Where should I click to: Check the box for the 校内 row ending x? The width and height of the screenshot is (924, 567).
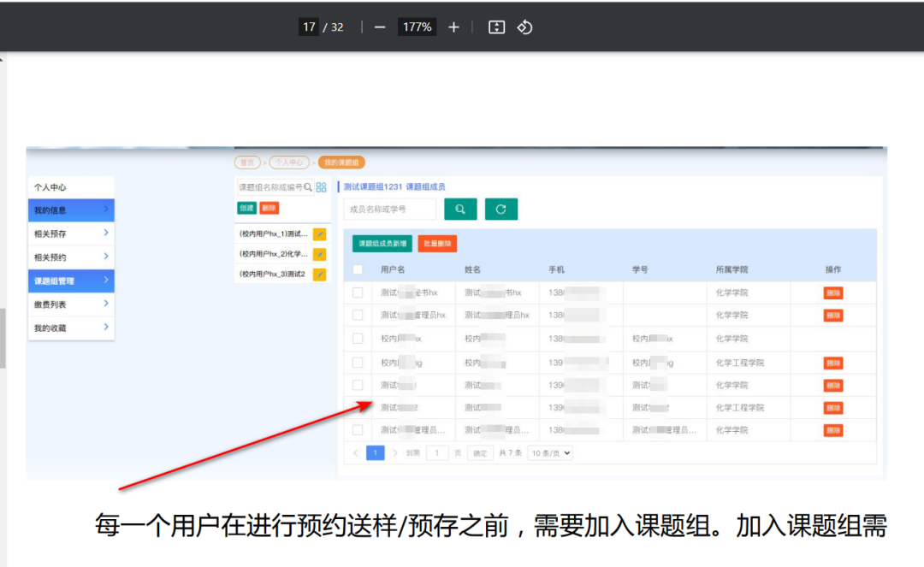pyautogui.click(x=358, y=339)
